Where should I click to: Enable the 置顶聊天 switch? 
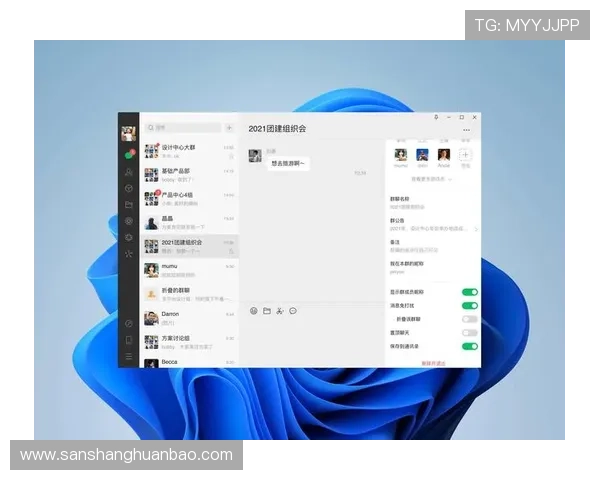coord(469,332)
